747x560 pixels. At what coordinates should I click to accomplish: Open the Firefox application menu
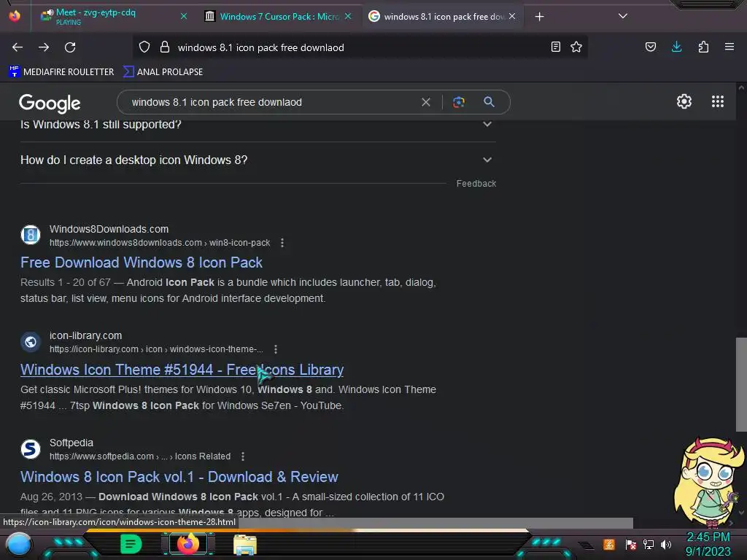click(729, 47)
